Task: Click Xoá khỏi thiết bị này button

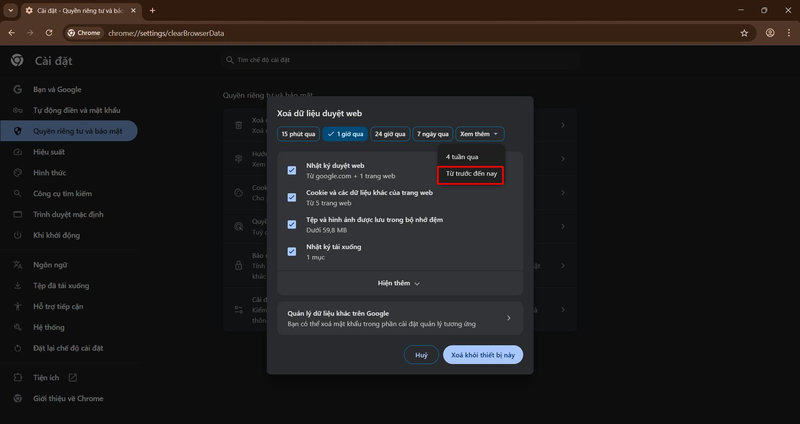Action: click(483, 355)
